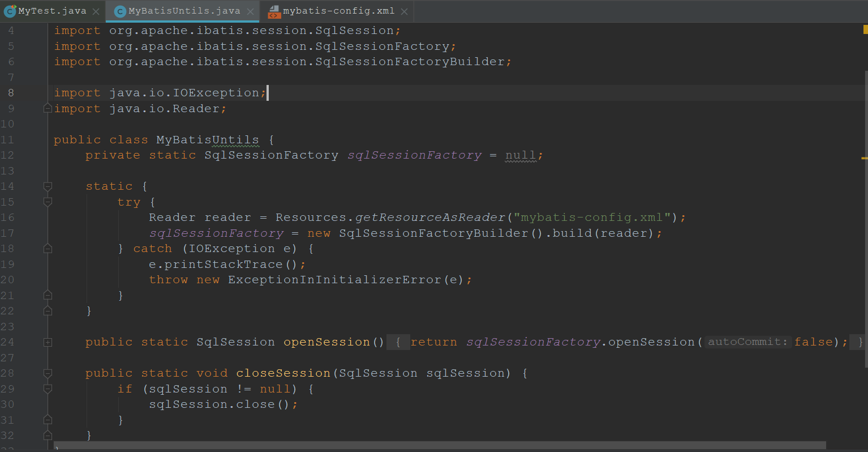
Task: Collapse the static block at line 14
Action: click(x=48, y=186)
